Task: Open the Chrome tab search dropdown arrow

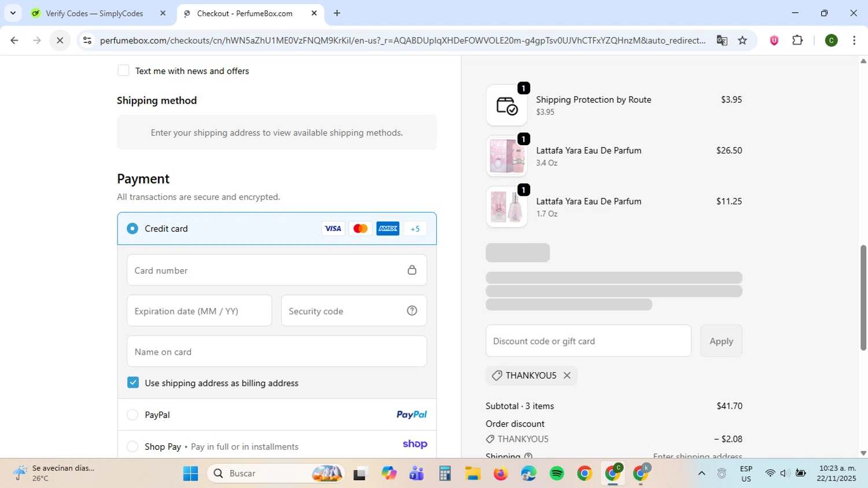Action: pos(13,13)
